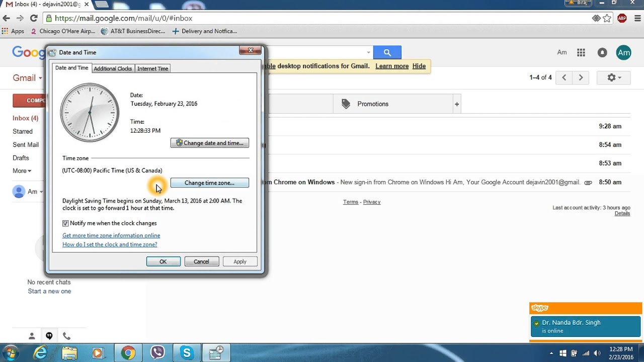Click the Date and Time taskbar item
This screenshot has width=644, height=362.
coord(216,353)
